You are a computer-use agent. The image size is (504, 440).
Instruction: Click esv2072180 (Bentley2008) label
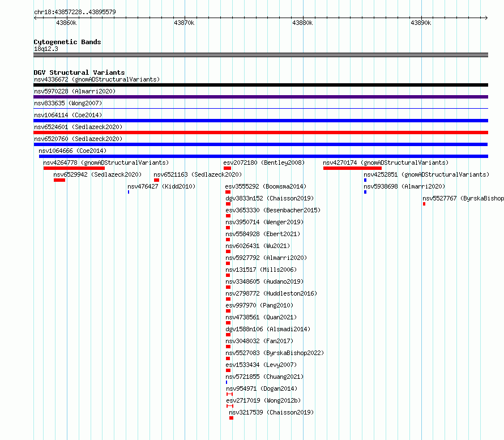pyautogui.click(x=264, y=163)
